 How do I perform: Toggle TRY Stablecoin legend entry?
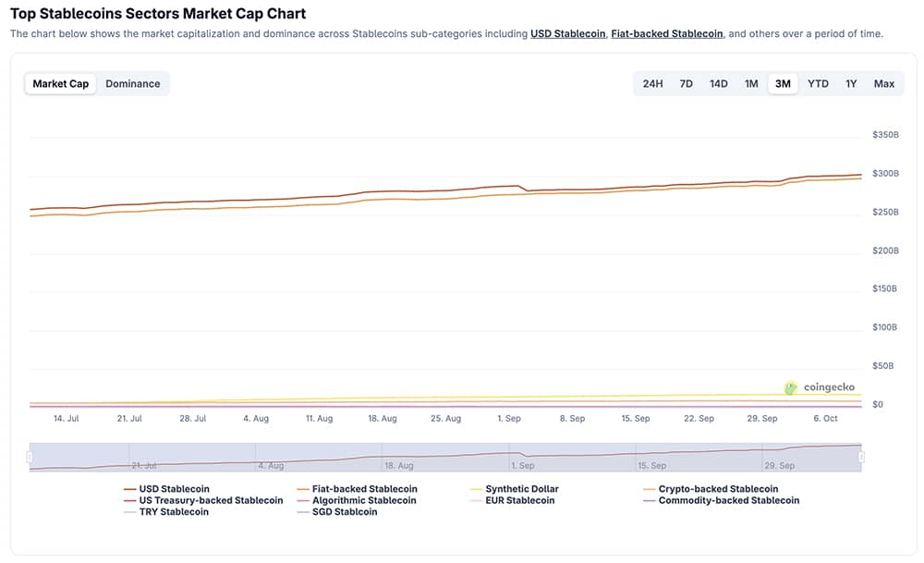point(173,511)
